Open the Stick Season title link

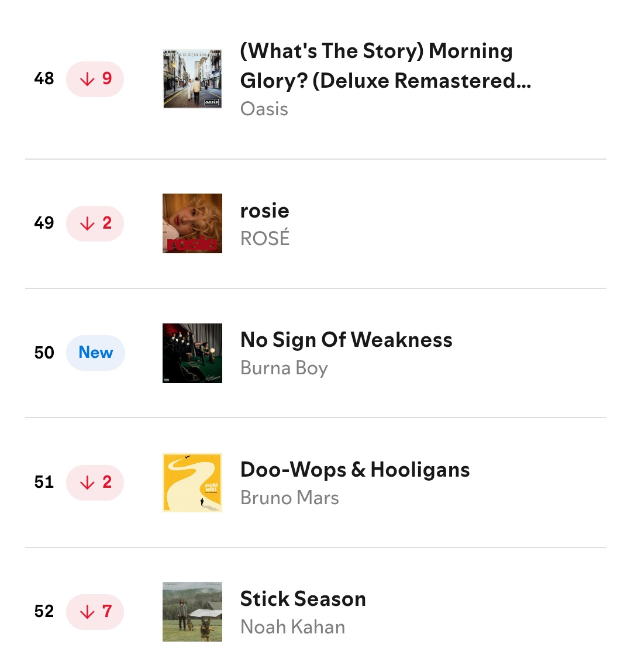click(303, 599)
